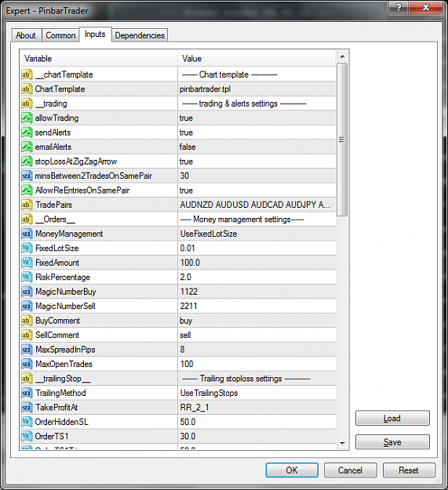Switch to the Common tab

[x=60, y=35]
